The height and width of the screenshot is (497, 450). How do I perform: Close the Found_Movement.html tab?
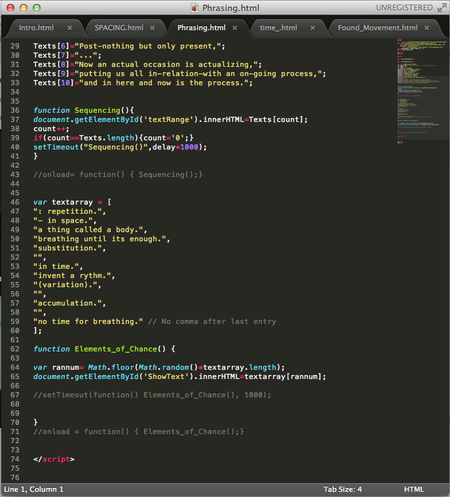pyautogui.click(x=427, y=28)
